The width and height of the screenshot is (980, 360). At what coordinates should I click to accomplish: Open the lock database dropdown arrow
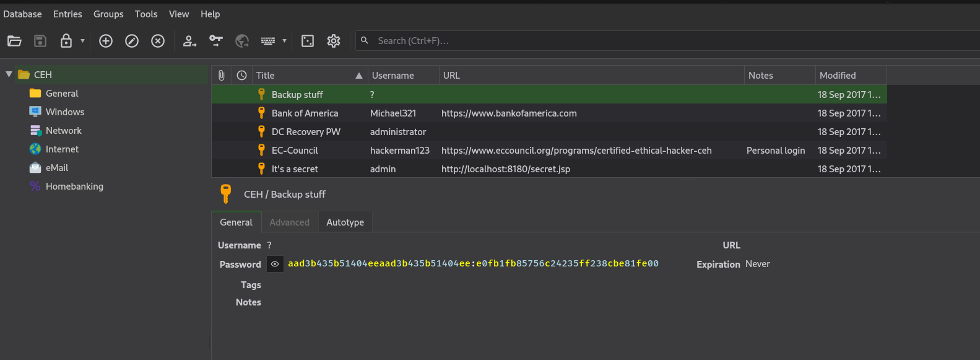coord(82,41)
